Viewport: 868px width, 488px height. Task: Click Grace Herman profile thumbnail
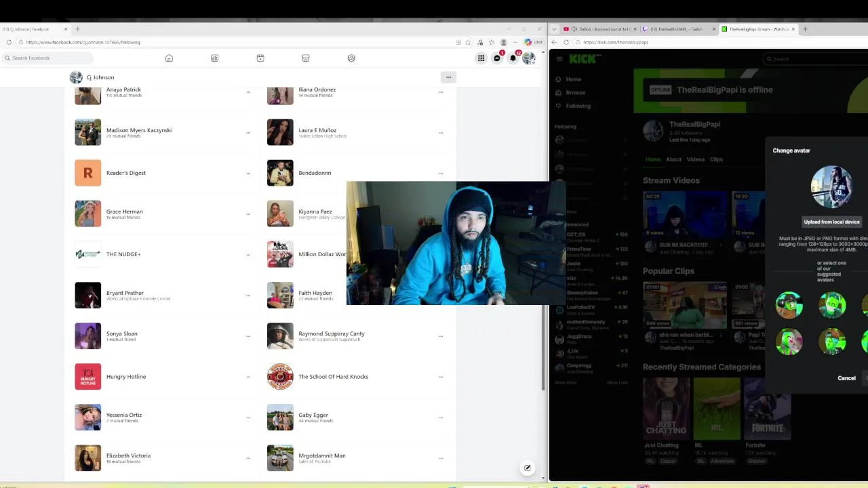[87, 214]
